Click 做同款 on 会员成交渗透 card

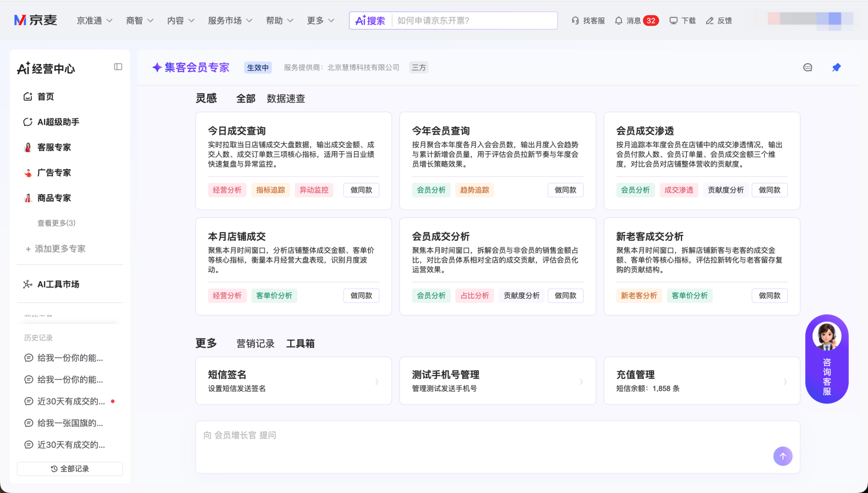coord(769,190)
